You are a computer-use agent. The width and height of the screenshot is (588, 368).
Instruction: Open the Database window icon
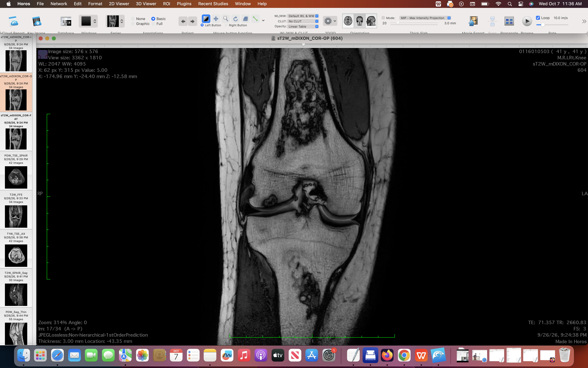(x=66, y=21)
